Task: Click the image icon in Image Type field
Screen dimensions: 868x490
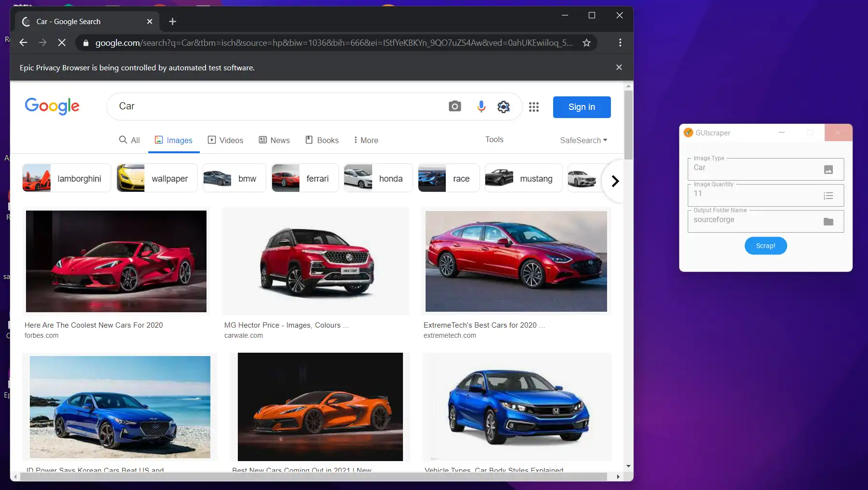Action: point(829,170)
